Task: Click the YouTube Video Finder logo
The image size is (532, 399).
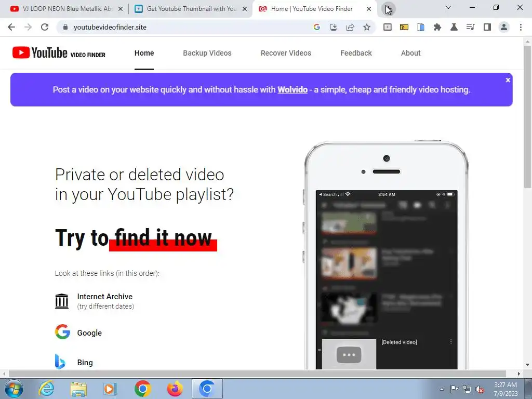Action: 59,53
